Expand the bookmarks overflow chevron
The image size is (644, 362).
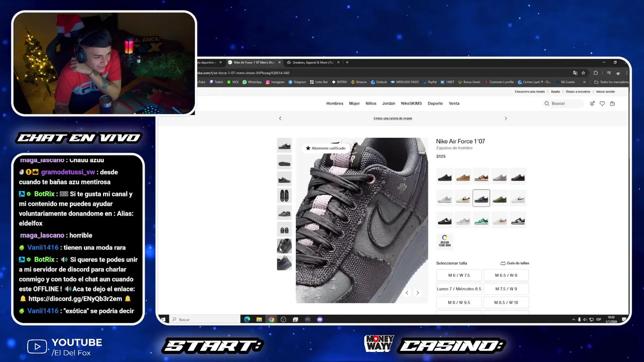(x=584, y=82)
